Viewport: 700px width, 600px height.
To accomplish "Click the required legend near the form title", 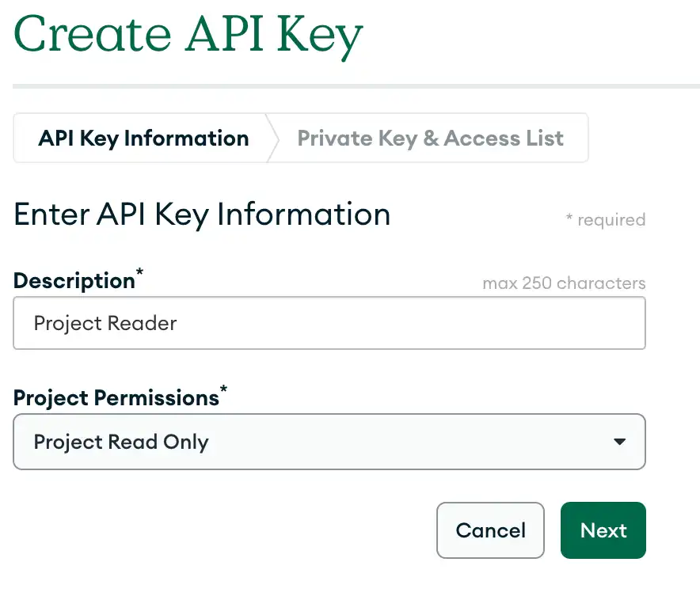I will coord(606,219).
